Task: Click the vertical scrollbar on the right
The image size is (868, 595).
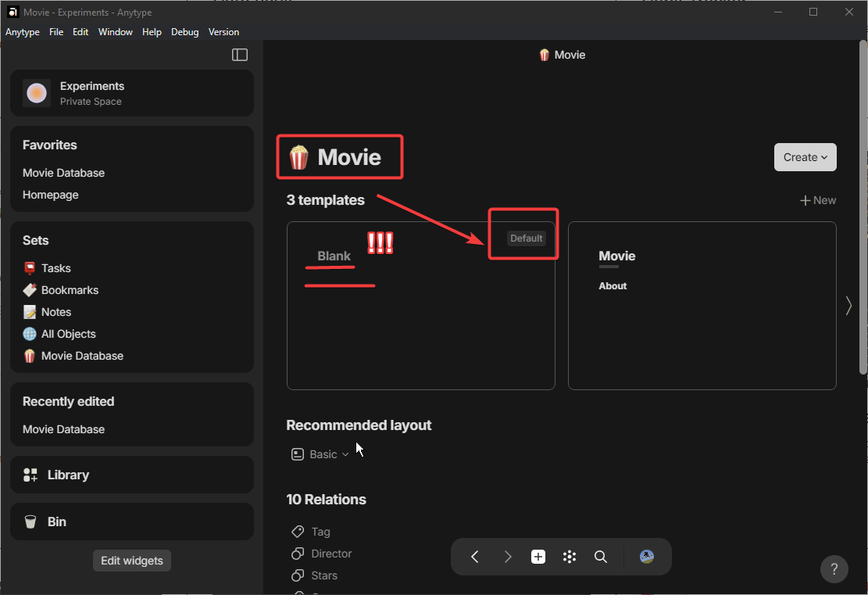Action: tap(863, 208)
